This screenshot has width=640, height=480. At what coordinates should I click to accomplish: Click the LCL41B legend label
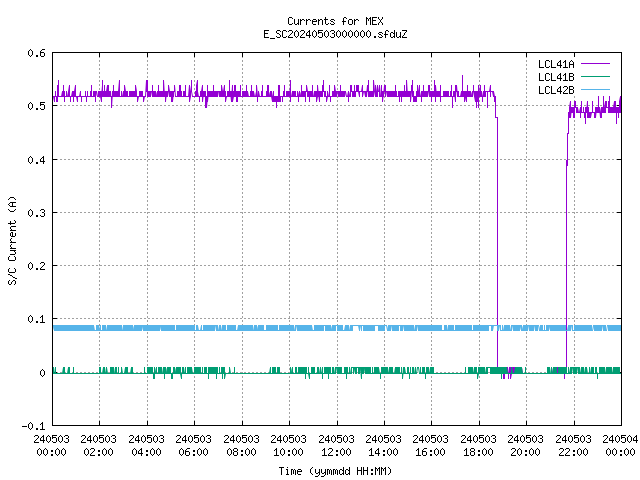pyautogui.click(x=556, y=77)
